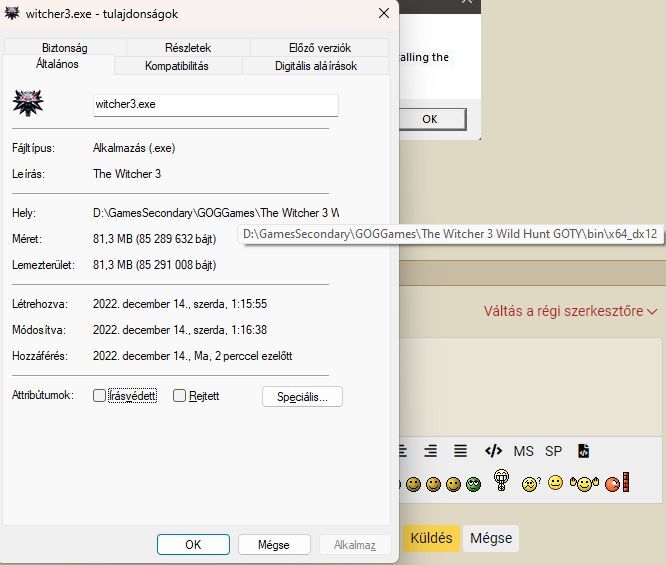Screen dimensions: 666x565
Task: Insert code with the </> icon
Action: click(x=493, y=451)
